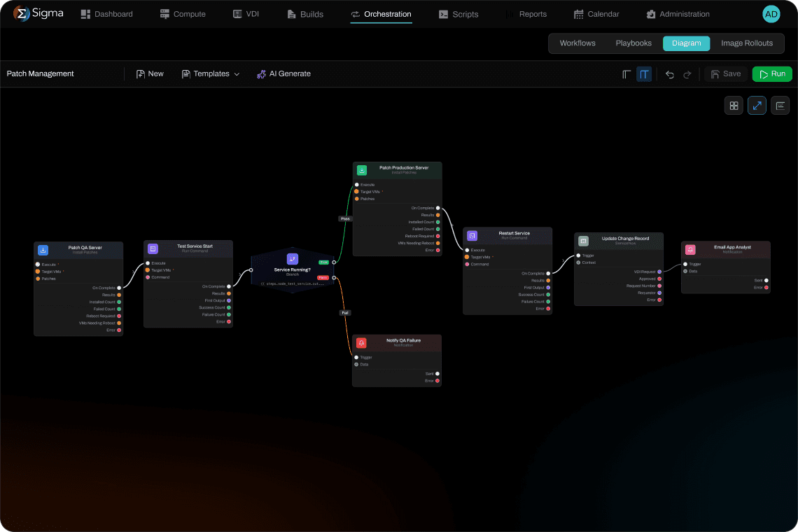Open the Scripts section

tap(458, 14)
